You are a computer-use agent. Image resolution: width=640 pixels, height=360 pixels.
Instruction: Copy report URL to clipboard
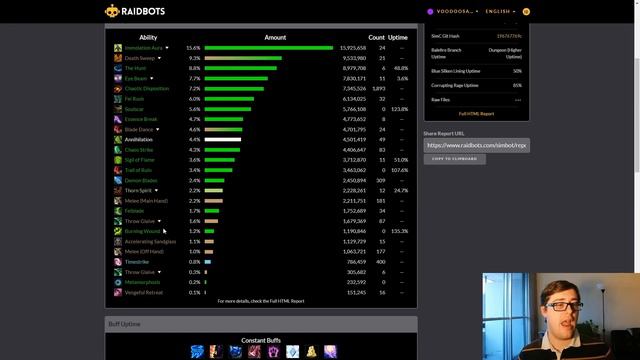455,159
